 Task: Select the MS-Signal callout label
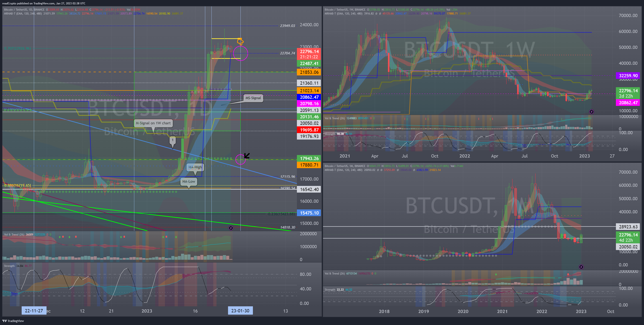tap(253, 98)
